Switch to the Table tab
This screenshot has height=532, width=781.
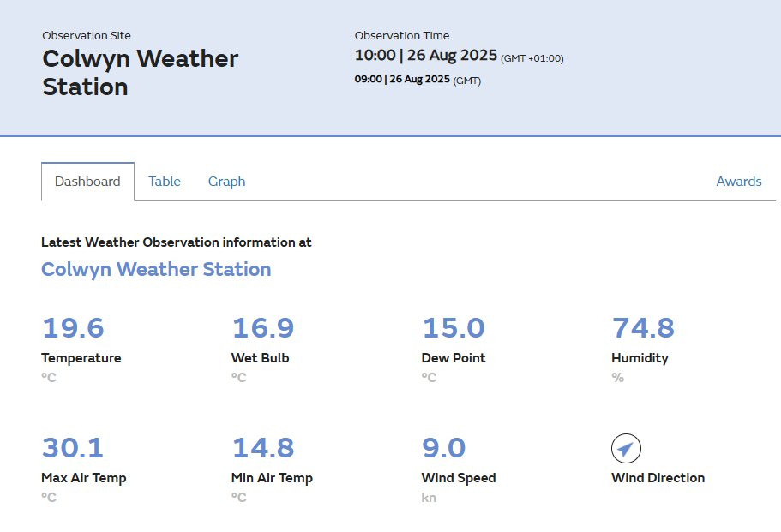pos(165,182)
